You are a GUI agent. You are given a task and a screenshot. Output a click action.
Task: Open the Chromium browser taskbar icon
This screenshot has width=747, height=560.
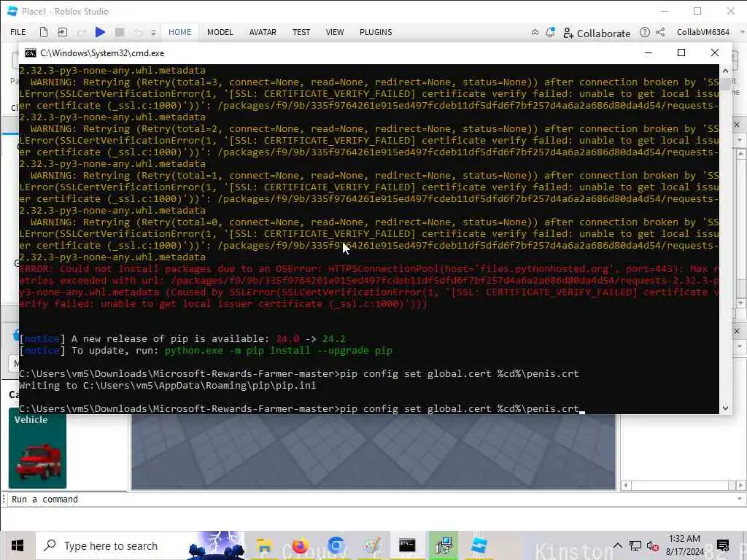336,545
